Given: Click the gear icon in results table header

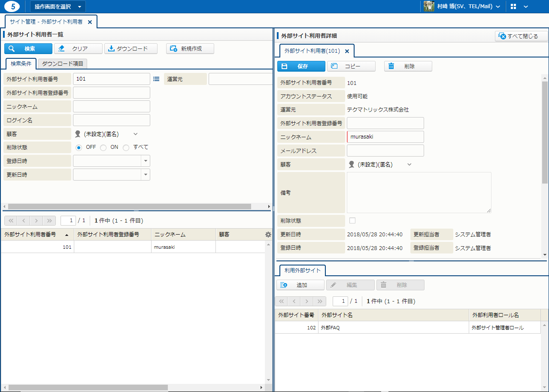Looking at the screenshot, I should click(268, 235).
